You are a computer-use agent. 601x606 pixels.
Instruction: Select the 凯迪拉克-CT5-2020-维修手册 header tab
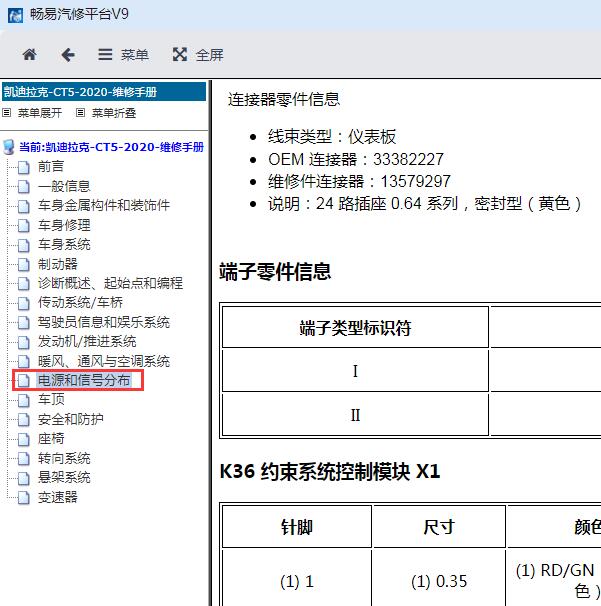(x=104, y=92)
